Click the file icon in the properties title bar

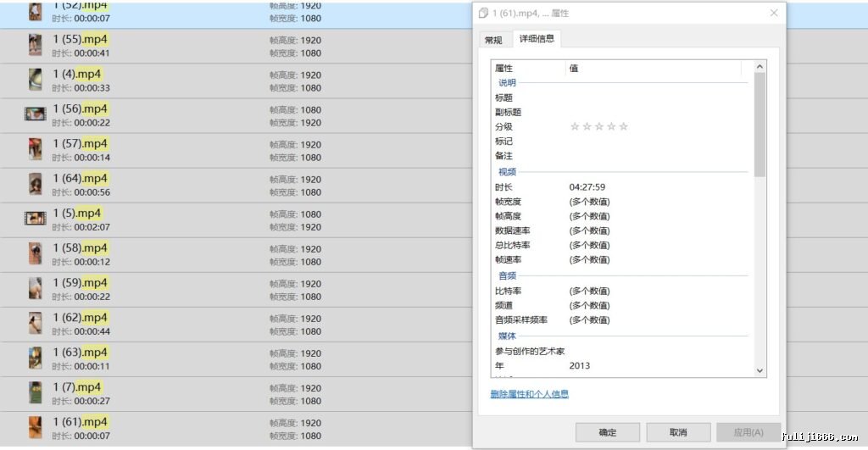483,13
